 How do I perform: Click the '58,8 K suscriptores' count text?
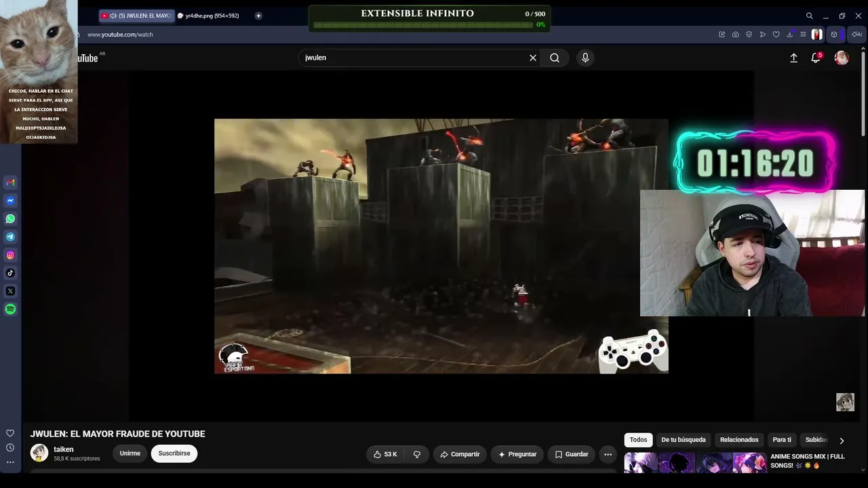[x=77, y=459]
